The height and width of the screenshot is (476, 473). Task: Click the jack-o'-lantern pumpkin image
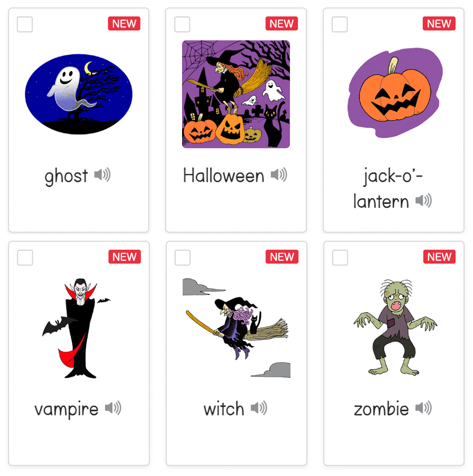[395, 92]
